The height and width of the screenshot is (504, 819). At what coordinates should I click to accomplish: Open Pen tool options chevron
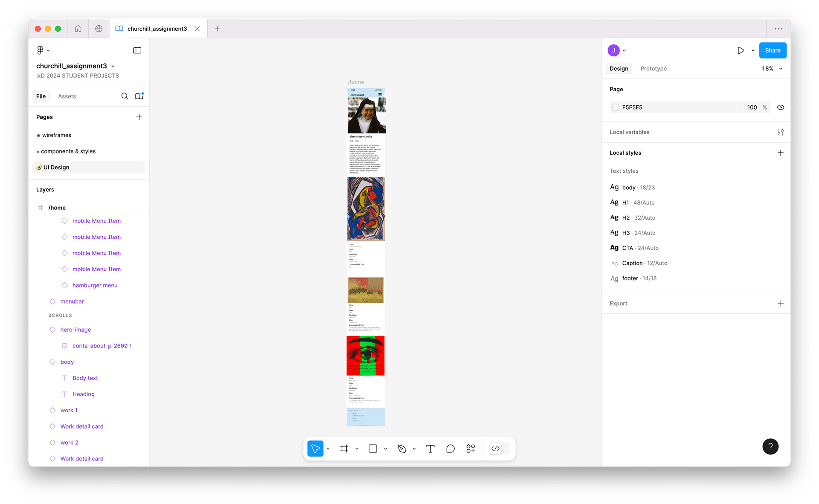(x=414, y=449)
